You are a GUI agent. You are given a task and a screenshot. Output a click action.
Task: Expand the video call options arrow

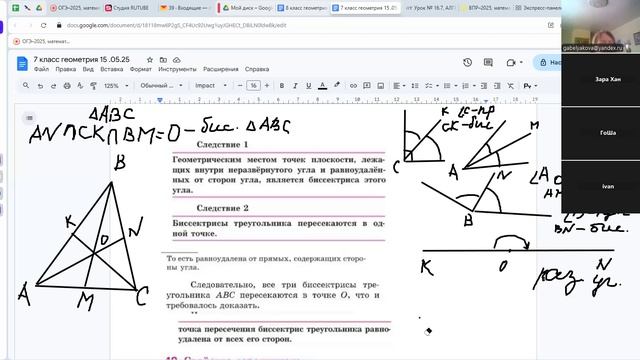pos(521,62)
